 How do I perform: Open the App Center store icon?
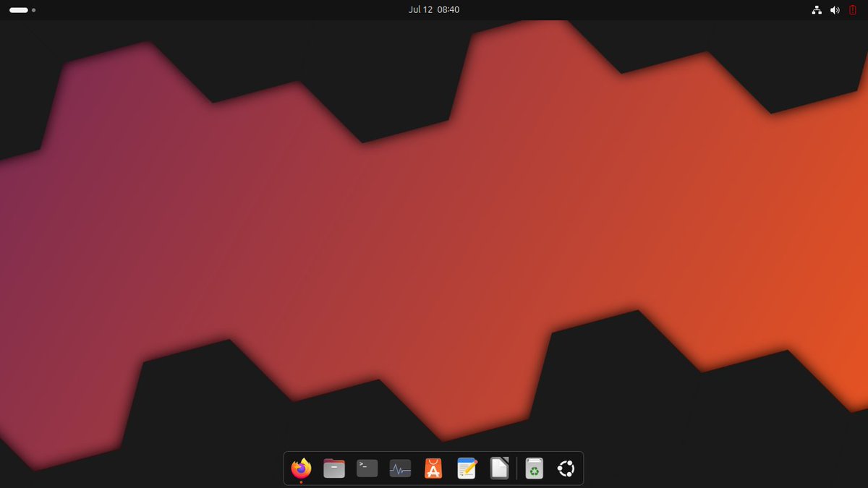point(433,468)
